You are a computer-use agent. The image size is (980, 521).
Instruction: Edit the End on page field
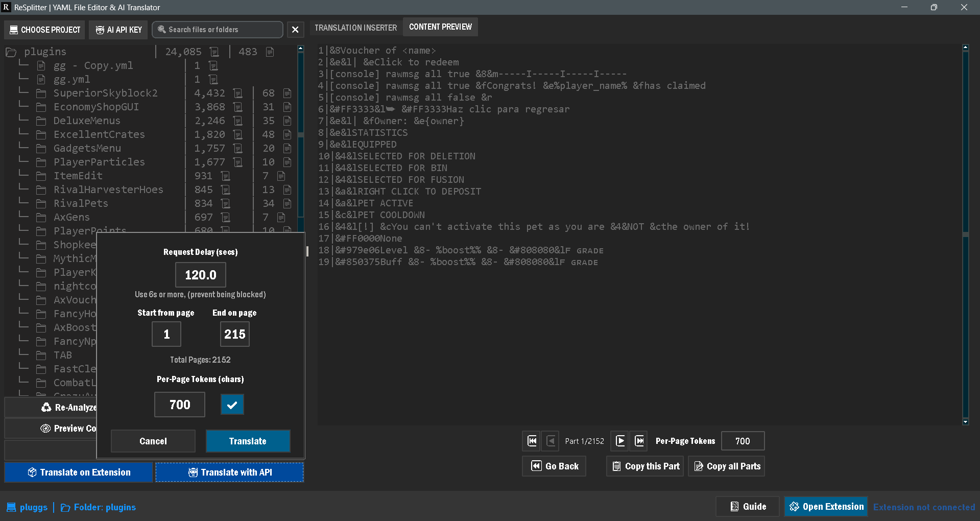click(235, 335)
